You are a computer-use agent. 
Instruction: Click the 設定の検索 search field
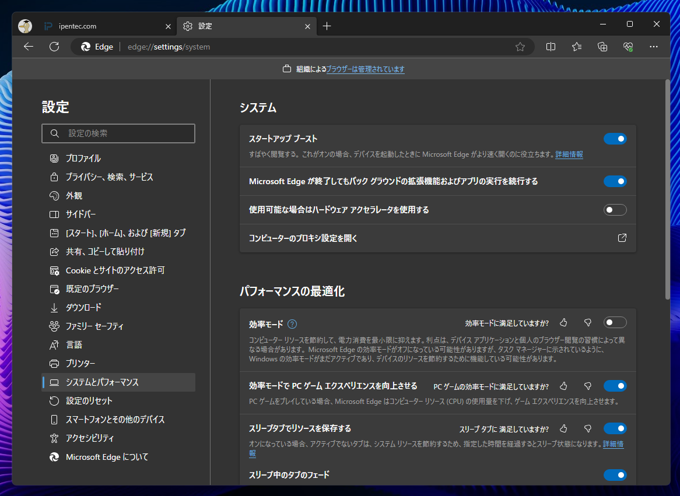[x=118, y=134]
